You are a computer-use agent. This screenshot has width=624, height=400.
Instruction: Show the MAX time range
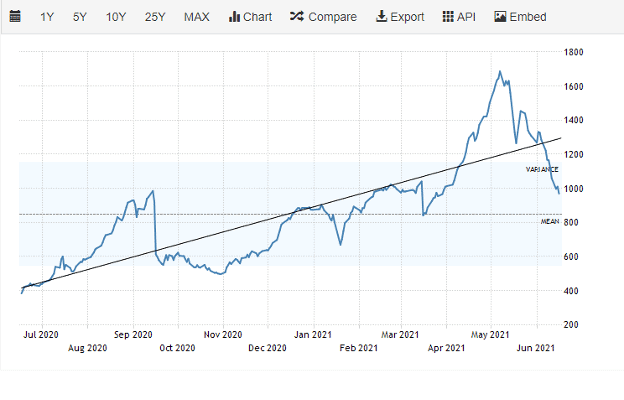pos(197,17)
